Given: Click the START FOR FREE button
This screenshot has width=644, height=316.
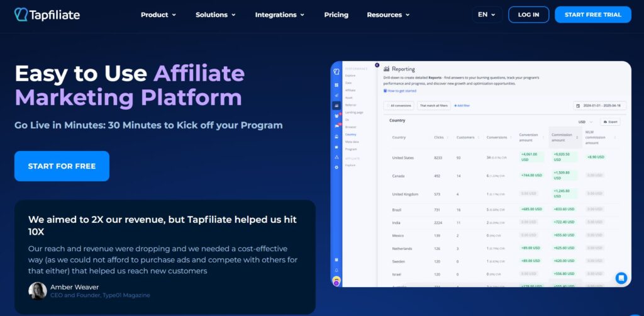Looking at the screenshot, I should (62, 166).
